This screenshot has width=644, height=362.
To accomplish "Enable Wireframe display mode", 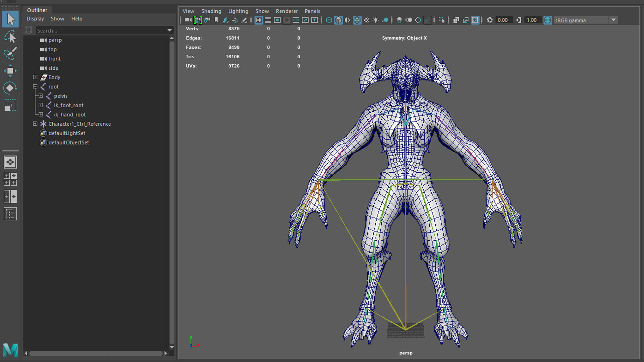I will [329, 20].
